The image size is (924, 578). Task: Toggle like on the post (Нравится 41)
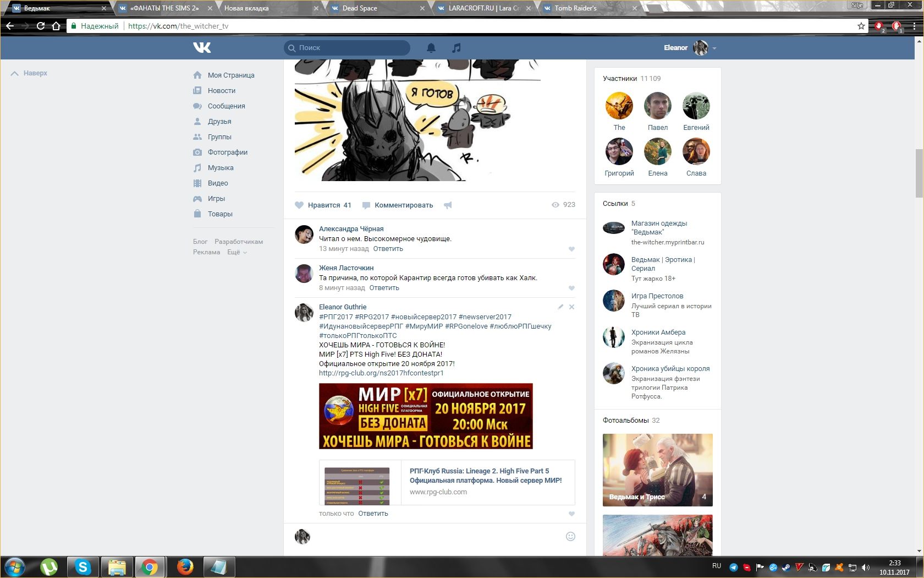tap(323, 205)
